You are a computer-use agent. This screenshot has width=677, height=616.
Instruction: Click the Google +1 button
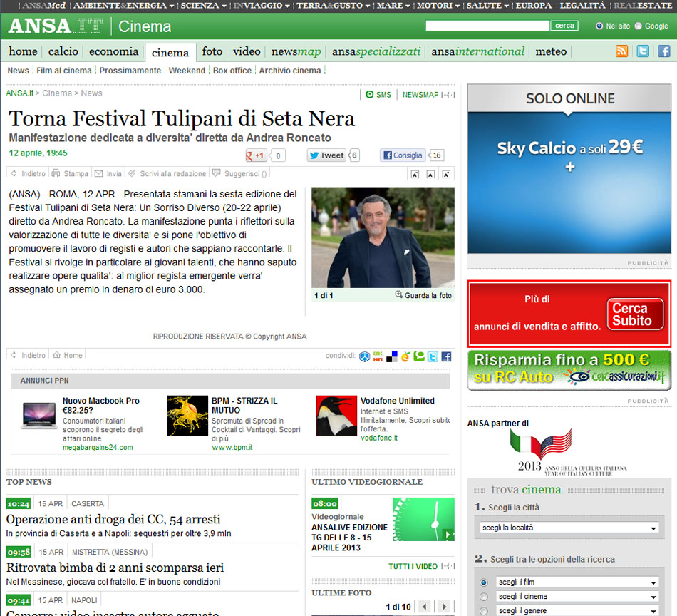(x=256, y=155)
